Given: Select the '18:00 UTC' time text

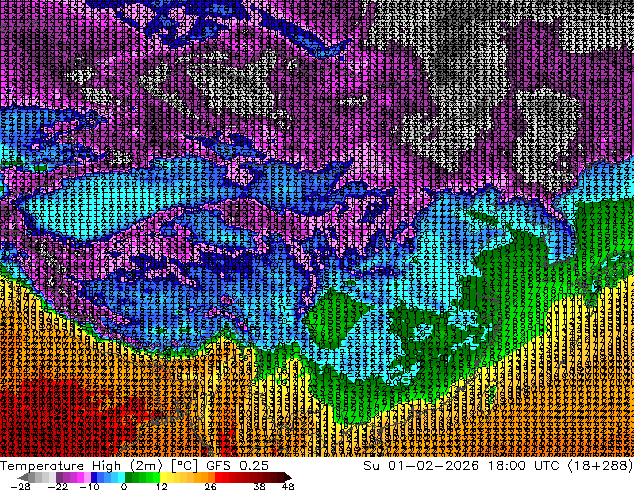Looking at the screenshot, I should coord(524,466).
